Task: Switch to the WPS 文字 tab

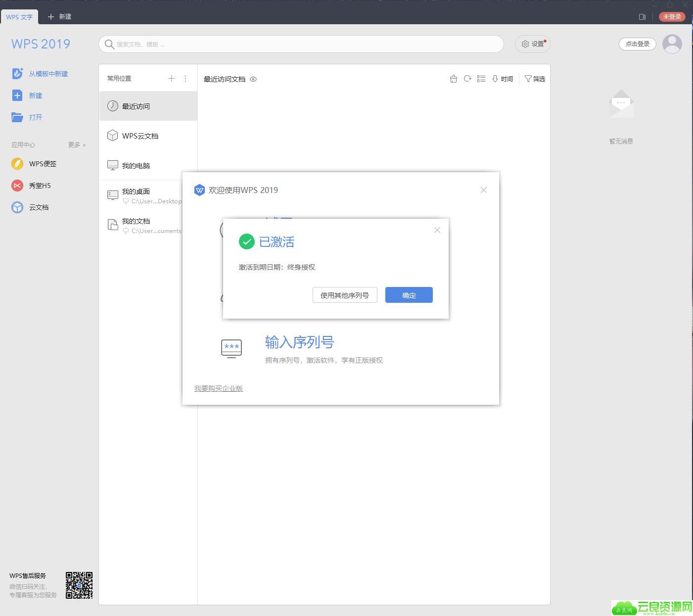Action: click(x=19, y=17)
